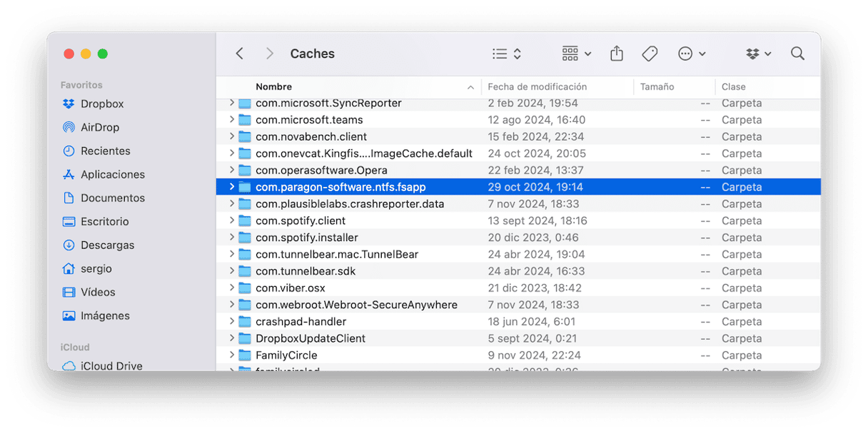868x433 pixels.
Task: Open the ellipsis Action menu
Action: click(x=692, y=54)
